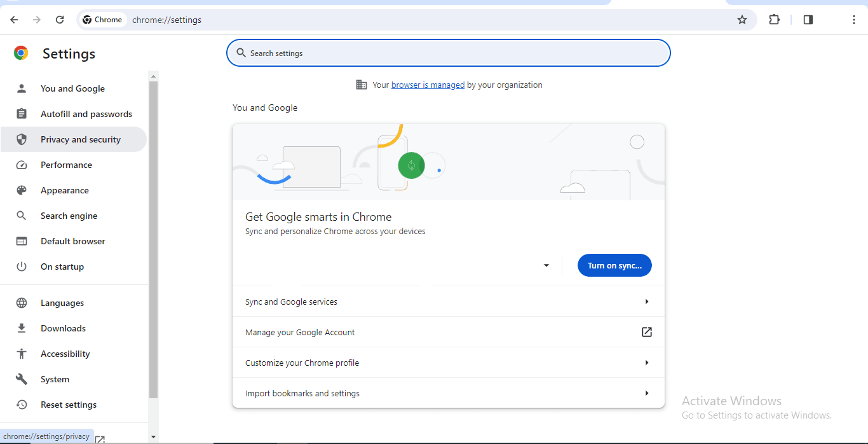Follow the 'browser is managed' link
This screenshot has height=444, width=868.
coord(428,85)
